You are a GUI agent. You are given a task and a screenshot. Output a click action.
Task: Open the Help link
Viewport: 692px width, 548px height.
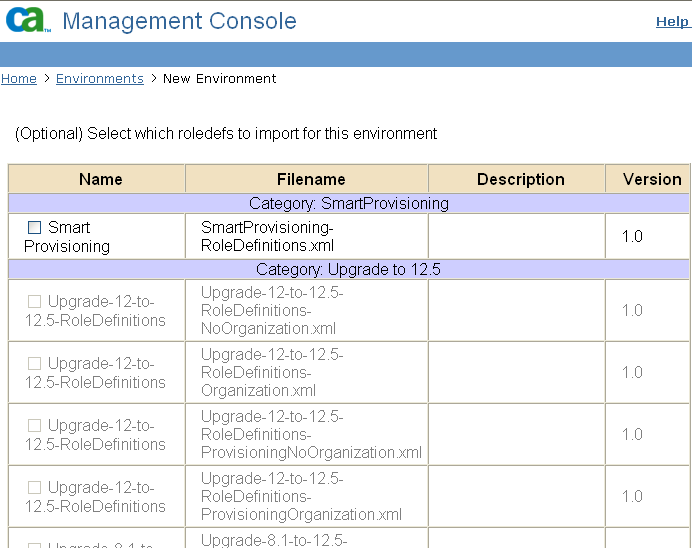[671, 21]
